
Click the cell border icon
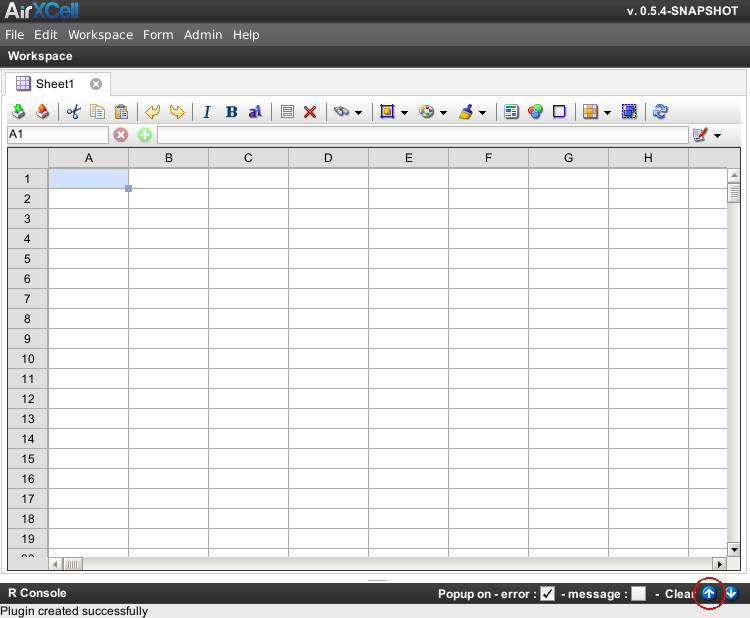pos(387,112)
